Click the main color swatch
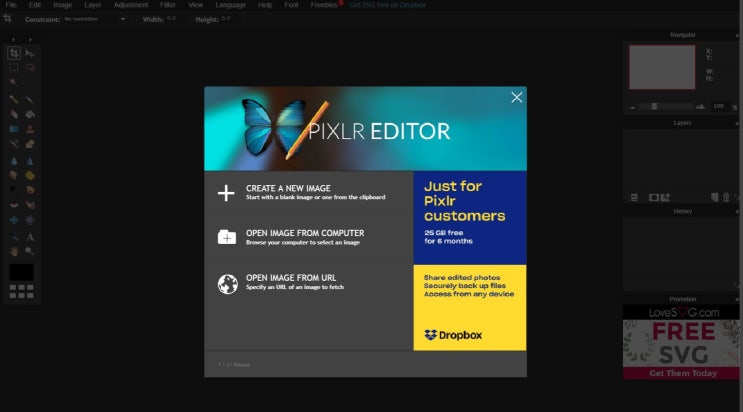The width and height of the screenshot is (743, 412). point(21,273)
